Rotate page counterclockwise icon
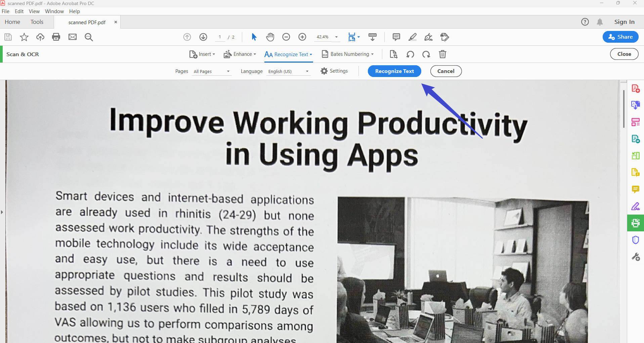Image resolution: width=644 pixels, height=343 pixels. click(410, 54)
